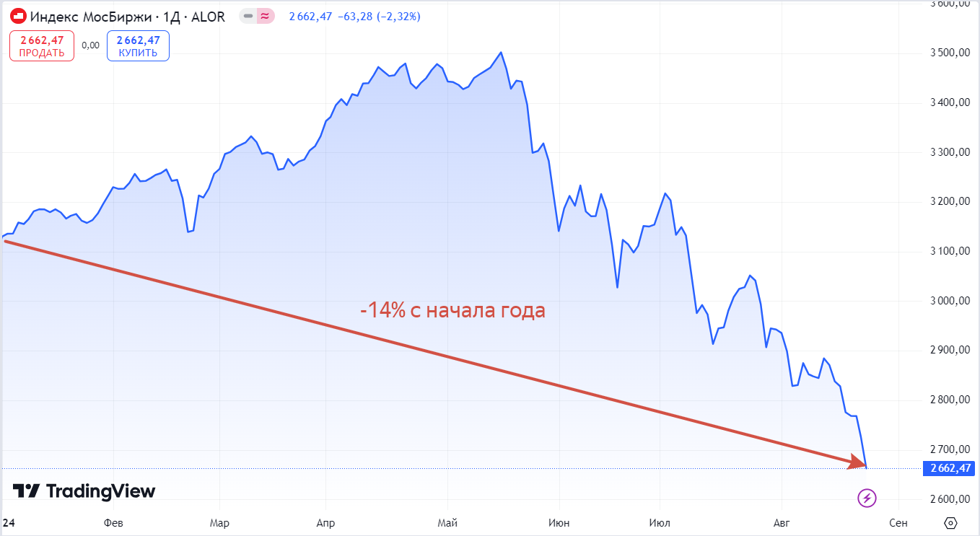The height and width of the screenshot is (536, 980).
Task: Click the MOEX index logo icon
Action: [x=19, y=16]
